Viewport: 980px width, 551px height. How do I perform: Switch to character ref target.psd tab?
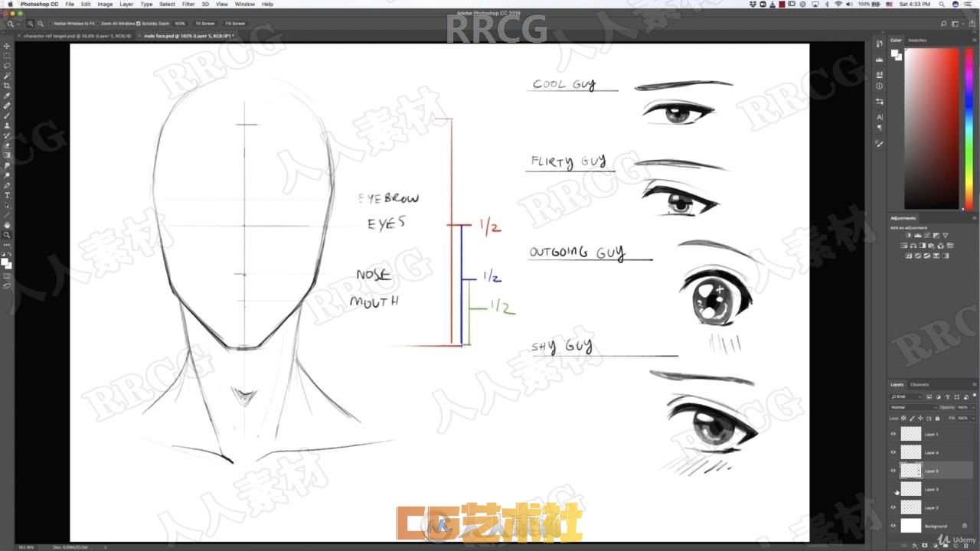coord(77,35)
